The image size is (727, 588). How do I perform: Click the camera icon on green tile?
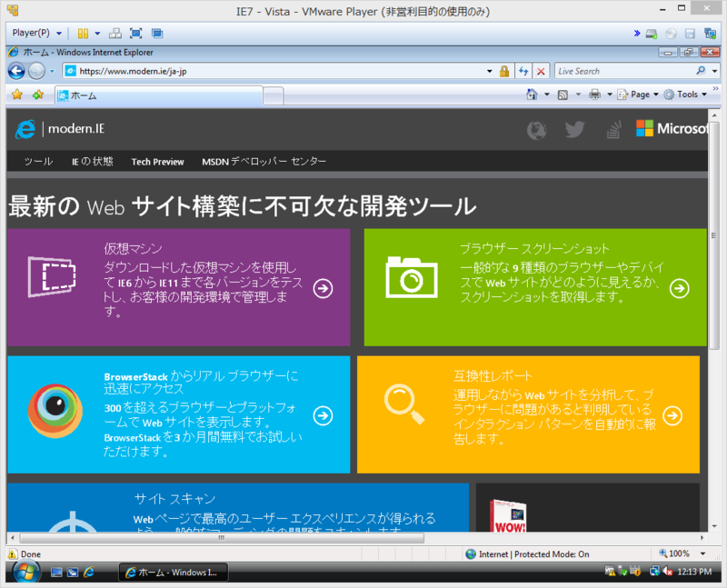[x=412, y=277]
